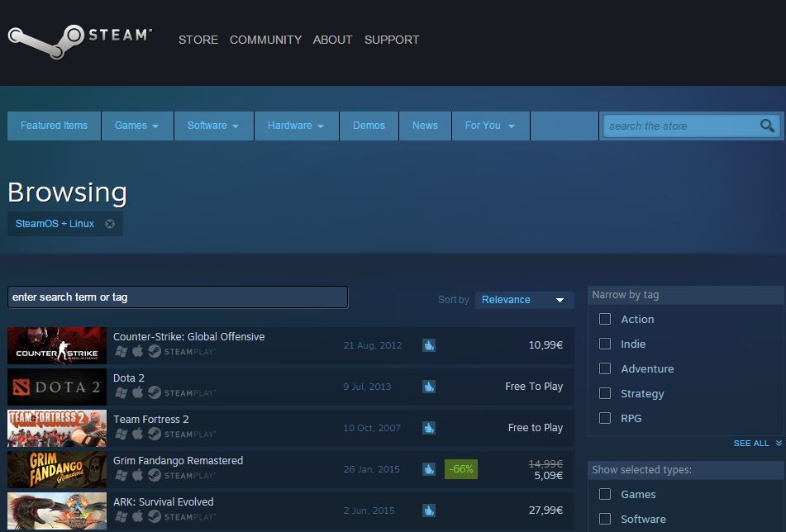Click the -66% discount badge
The width and height of the screenshot is (786, 532).
click(x=461, y=469)
